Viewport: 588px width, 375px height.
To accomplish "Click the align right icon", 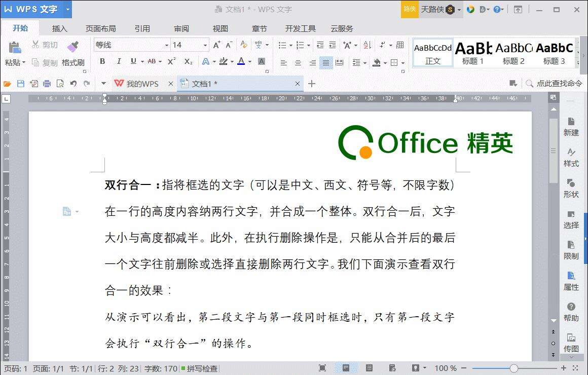I will coord(312,63).
